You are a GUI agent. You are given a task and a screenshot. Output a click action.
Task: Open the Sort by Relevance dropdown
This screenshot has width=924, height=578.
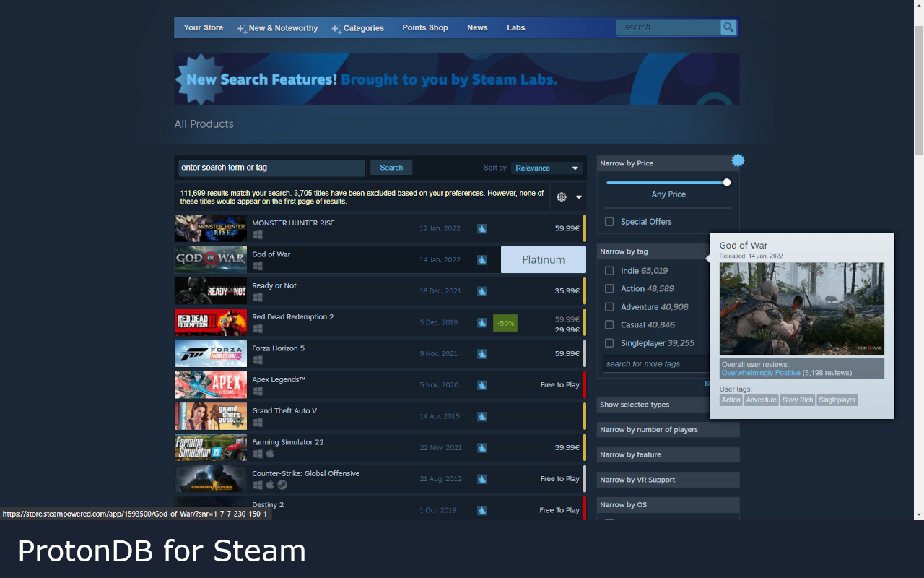coord(546,168)
